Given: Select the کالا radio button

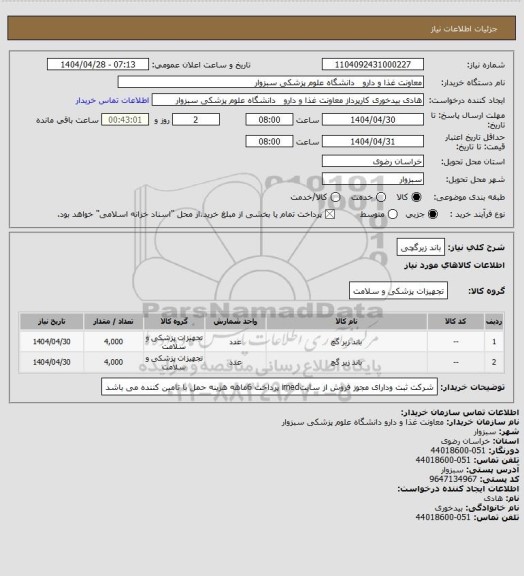Looking at the screenshot, I should (416, 197).
